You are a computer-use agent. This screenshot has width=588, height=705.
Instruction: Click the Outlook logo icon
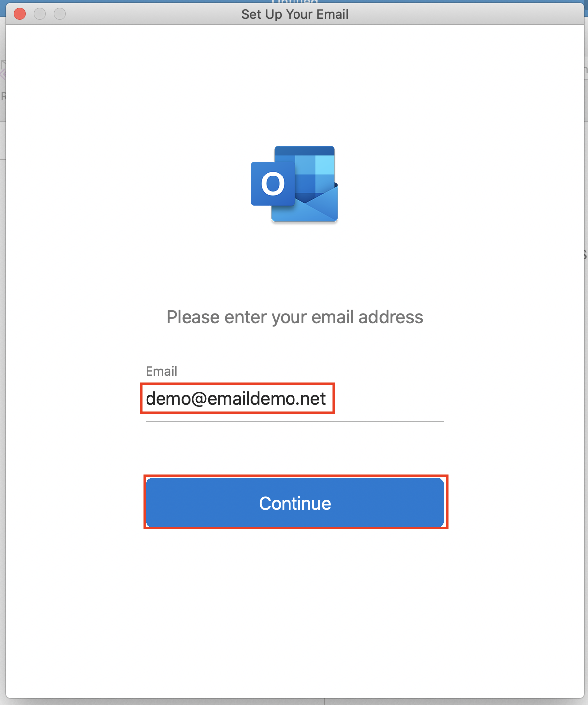[294, 184]
